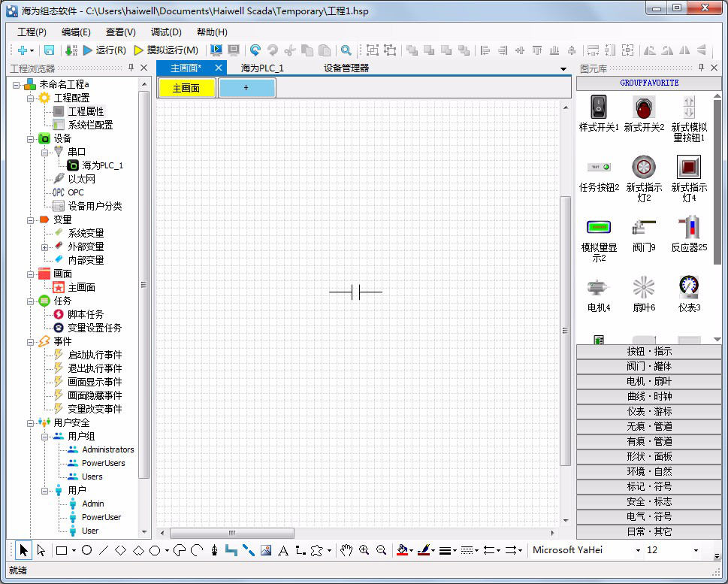
Task: Click the 运行(R) run button
Action: click(104, 50)
